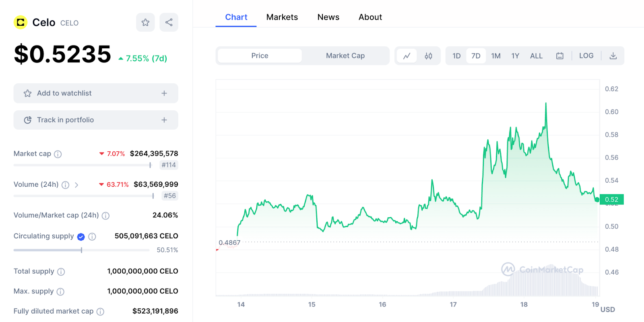Expand Volume (24h) details chevron
This screenshot has height=322, width=644.
click(x=76, y=185)
